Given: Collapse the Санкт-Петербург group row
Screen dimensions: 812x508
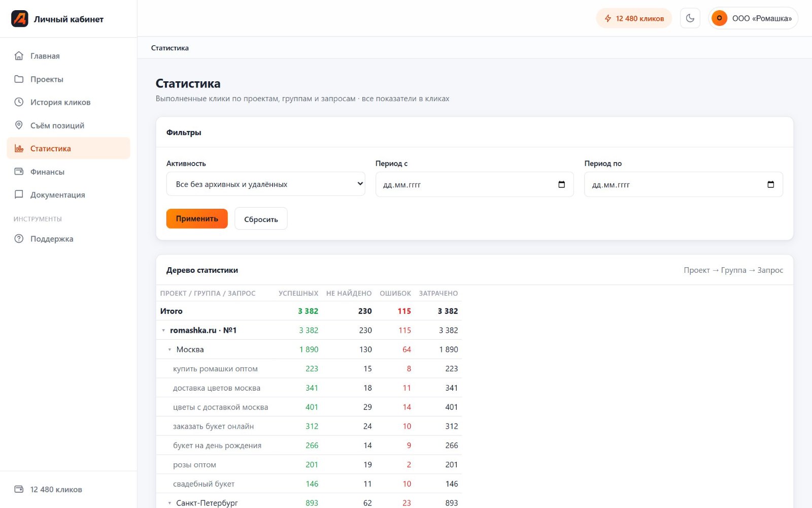Looking at the screenshot, I should tap(170, 503).
